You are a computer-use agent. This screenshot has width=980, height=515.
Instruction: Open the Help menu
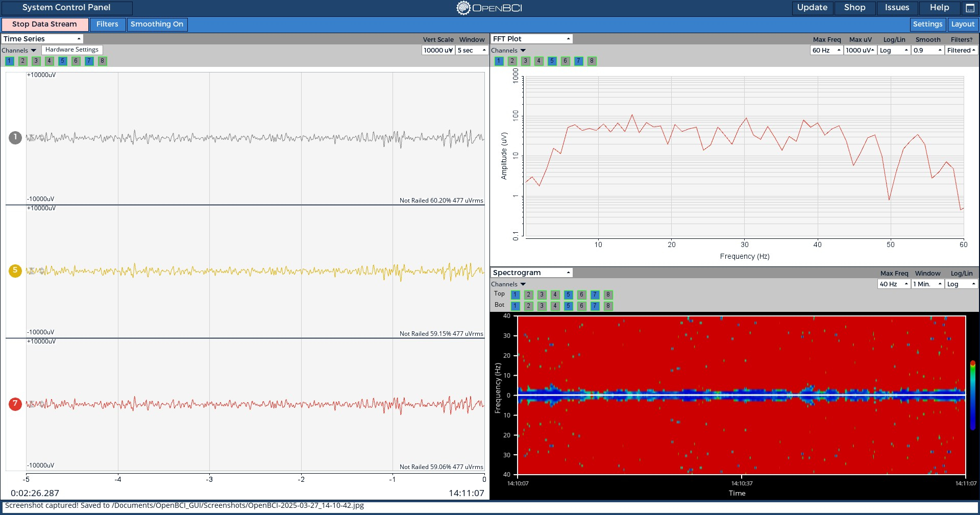tap(939, 8)
